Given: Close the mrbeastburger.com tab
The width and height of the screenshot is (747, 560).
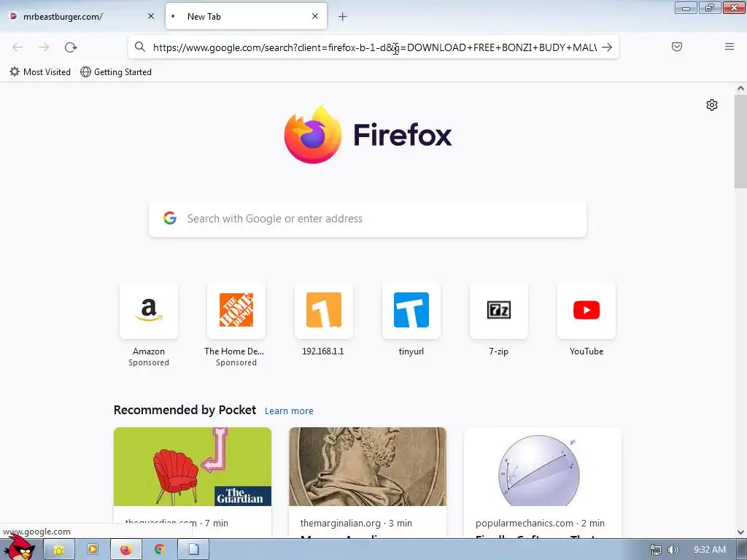Looking at the screenshot, I should coord(151,16).
